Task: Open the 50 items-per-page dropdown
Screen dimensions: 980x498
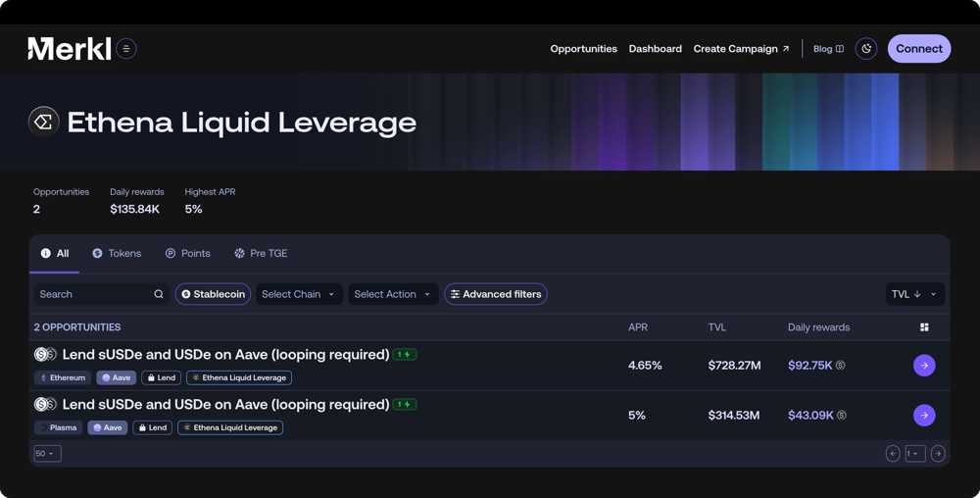Action: tap(47, 454)
